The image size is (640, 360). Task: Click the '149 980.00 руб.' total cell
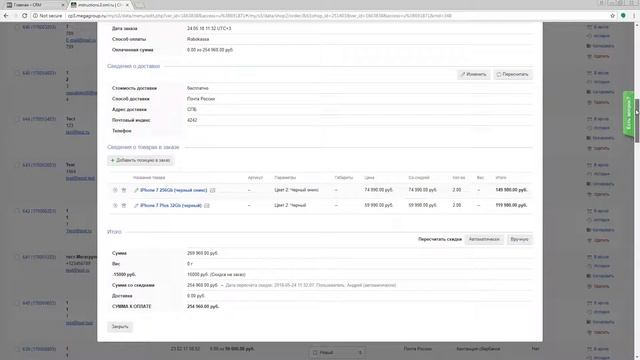point(511,190)
